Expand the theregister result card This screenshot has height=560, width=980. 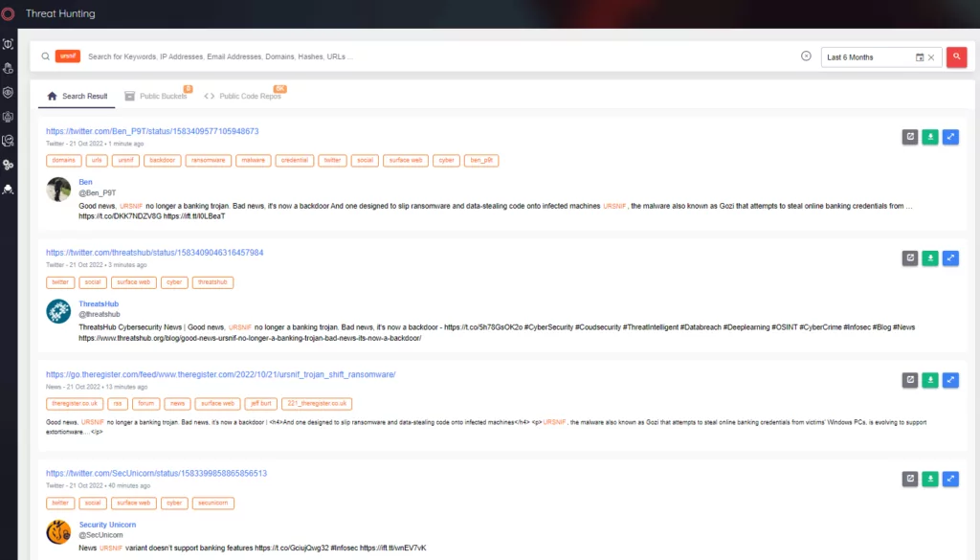(x=950, y=380)
